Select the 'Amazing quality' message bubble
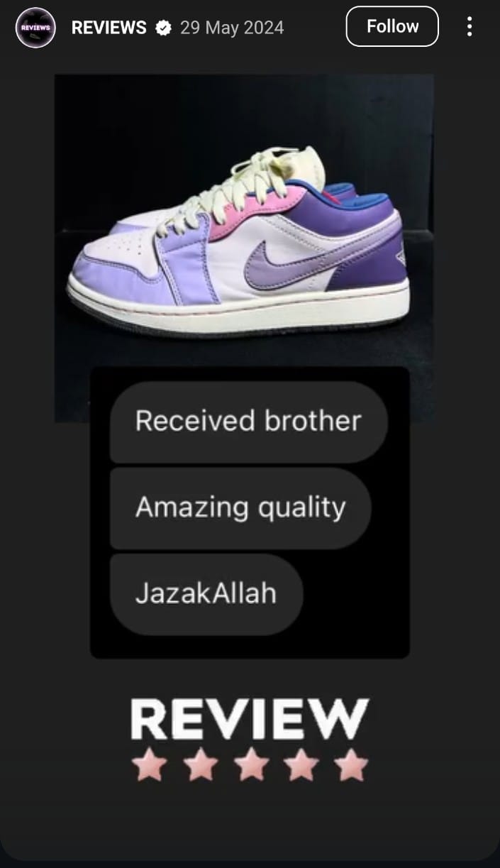Image resolution: width=500 pixels, height=868 pixels. point(240,508)
